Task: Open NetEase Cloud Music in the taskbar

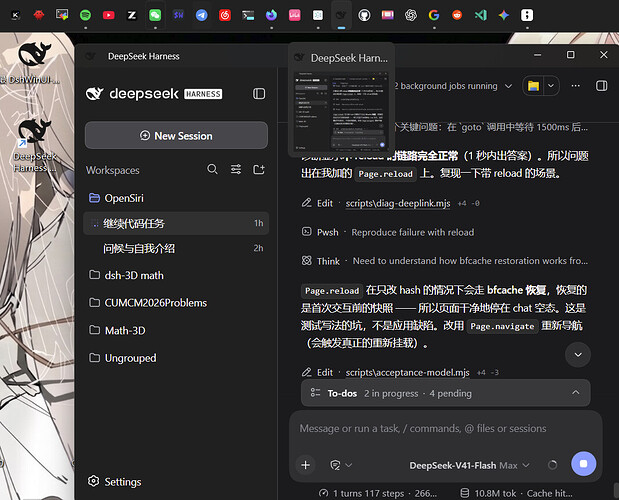Action: click(225, 15)
